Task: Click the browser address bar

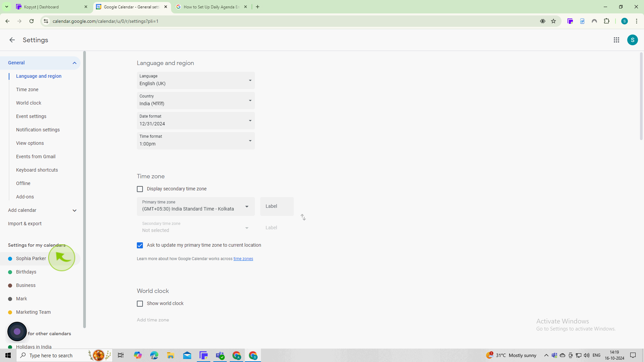Action: point(292,21)
